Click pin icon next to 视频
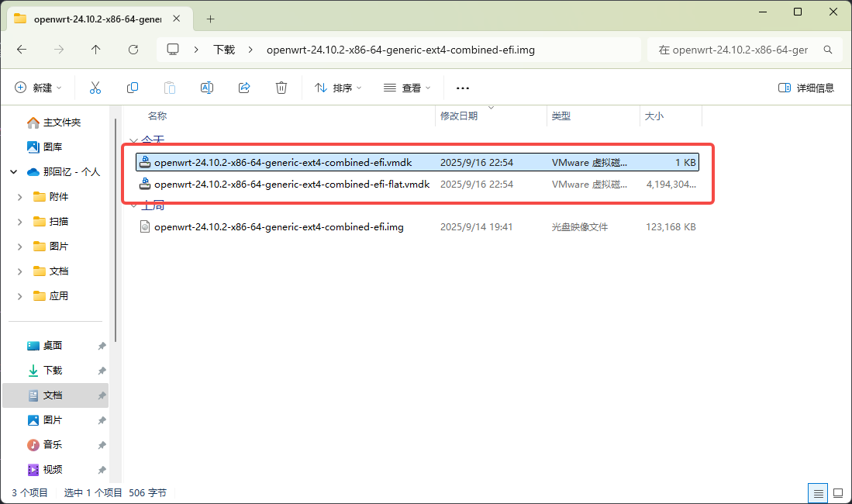 (102, 470)
